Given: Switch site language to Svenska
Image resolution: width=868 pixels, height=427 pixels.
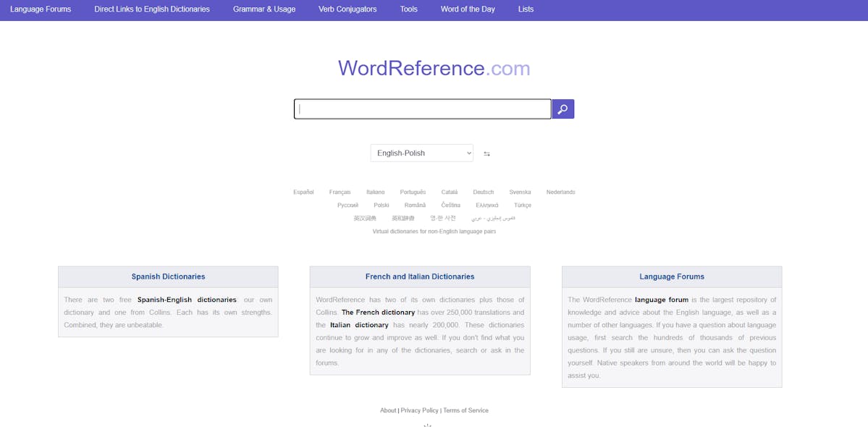Looking at the screenshot, I should point(520,192).
